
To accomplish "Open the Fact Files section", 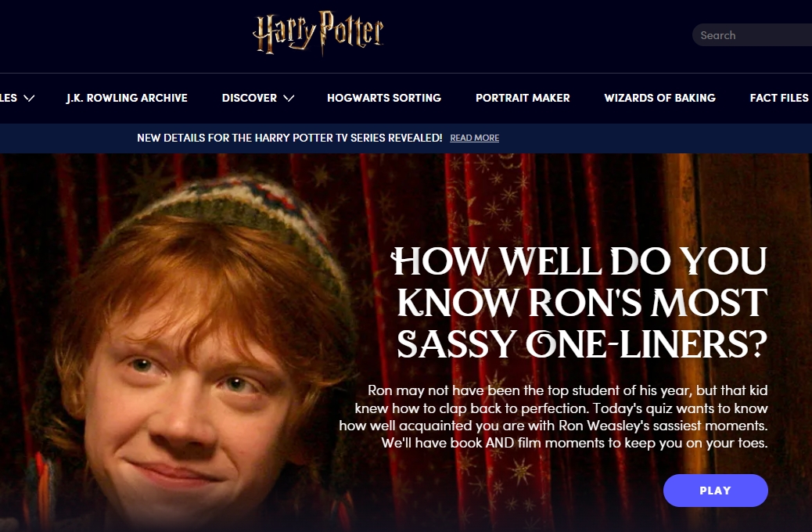I will point(779,98).
